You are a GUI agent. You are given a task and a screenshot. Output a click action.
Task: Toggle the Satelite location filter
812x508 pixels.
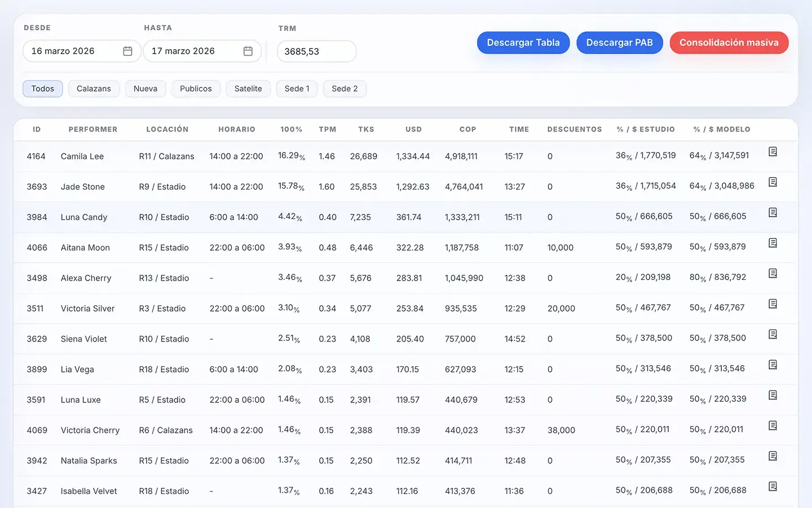click(x=248, y=89)
